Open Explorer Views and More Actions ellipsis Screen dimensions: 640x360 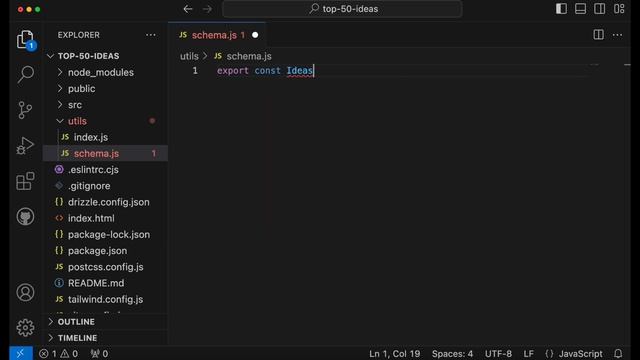tap(151, 35)
